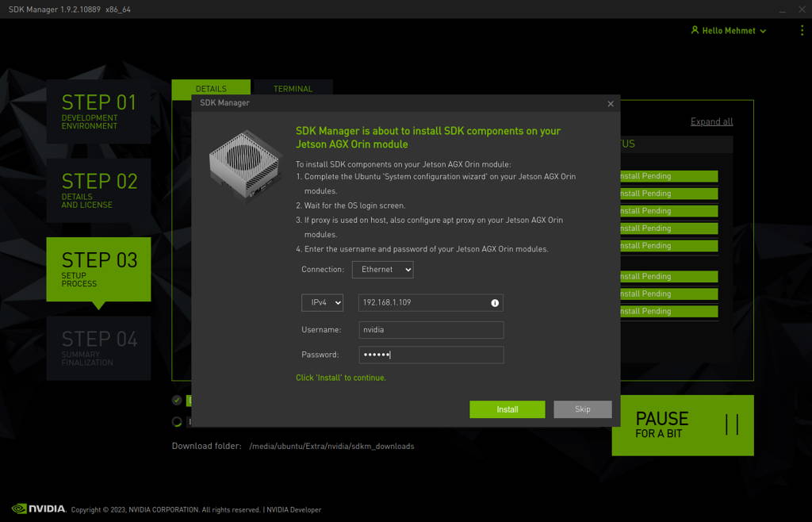Click the info icon in the IP address field

[x=495, y=303]
